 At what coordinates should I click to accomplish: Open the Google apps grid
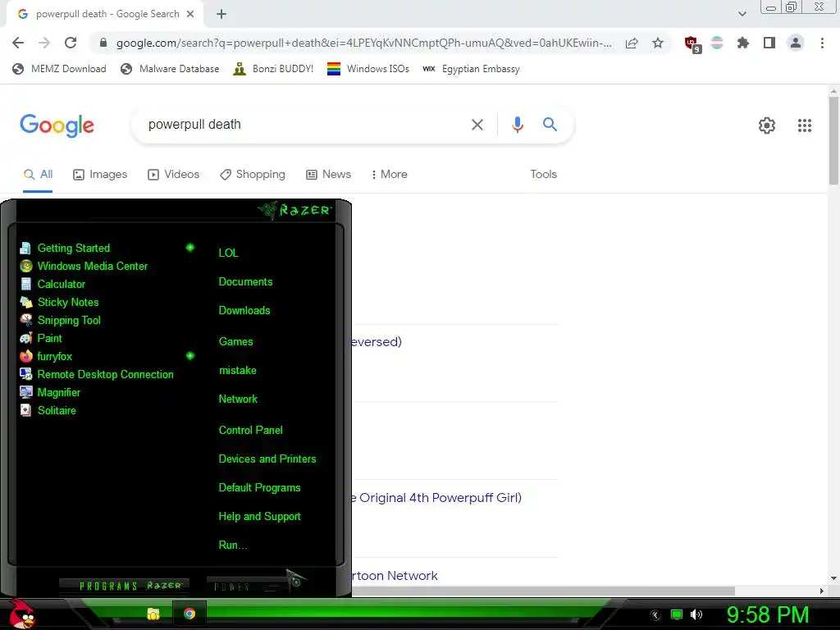[805, 125]
